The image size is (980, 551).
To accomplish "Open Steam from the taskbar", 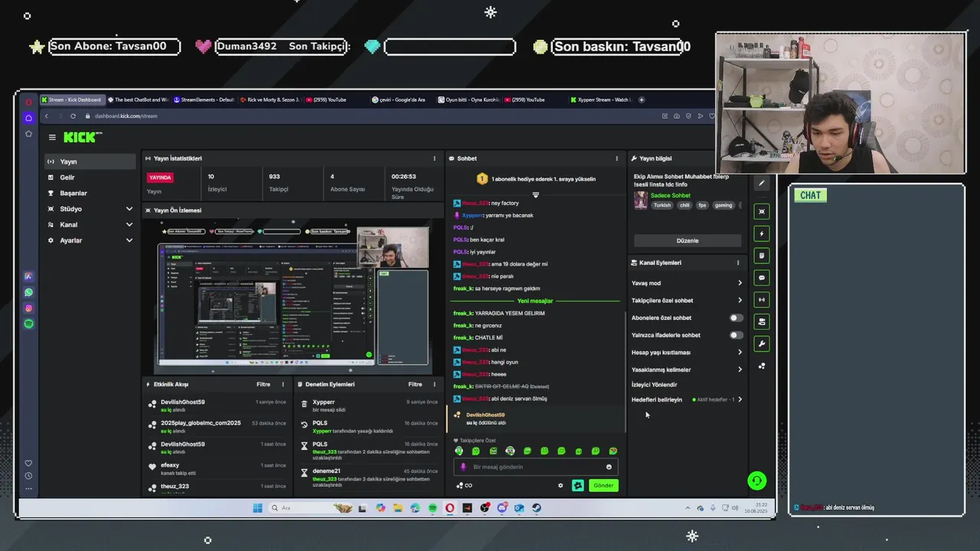I will click(537, 508).
